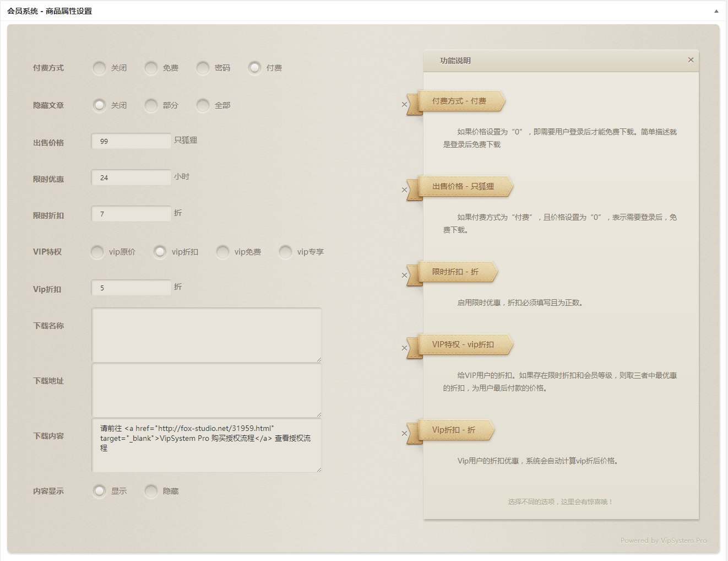The width and height of the screenshot is (728, 561).
Task: Choose vip原价 privilege
Action: [x=97, y=252]
